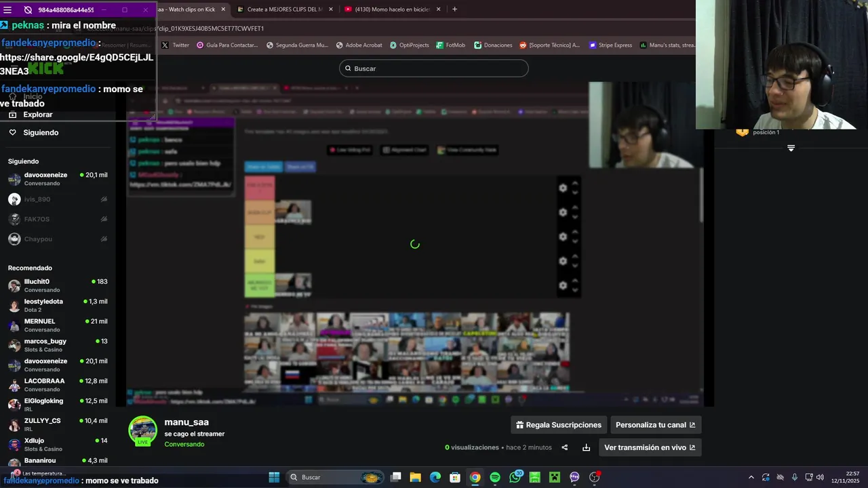Open recommended channel Xdlujo
The width and height of the screenshot is (868, 488).
tap(58, 445)
